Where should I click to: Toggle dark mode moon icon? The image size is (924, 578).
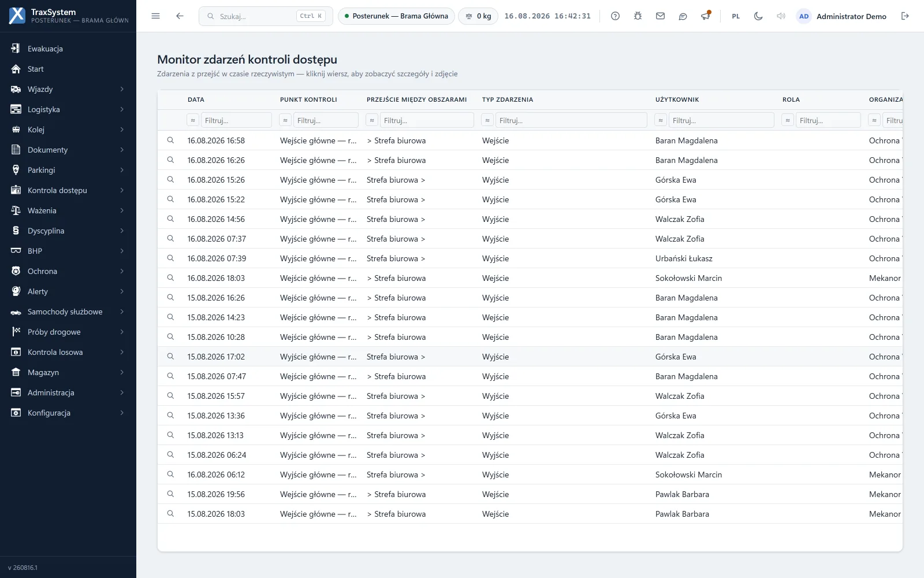758,16
